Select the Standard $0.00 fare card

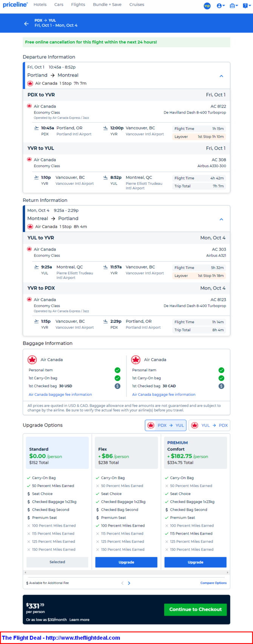[57, 453]
